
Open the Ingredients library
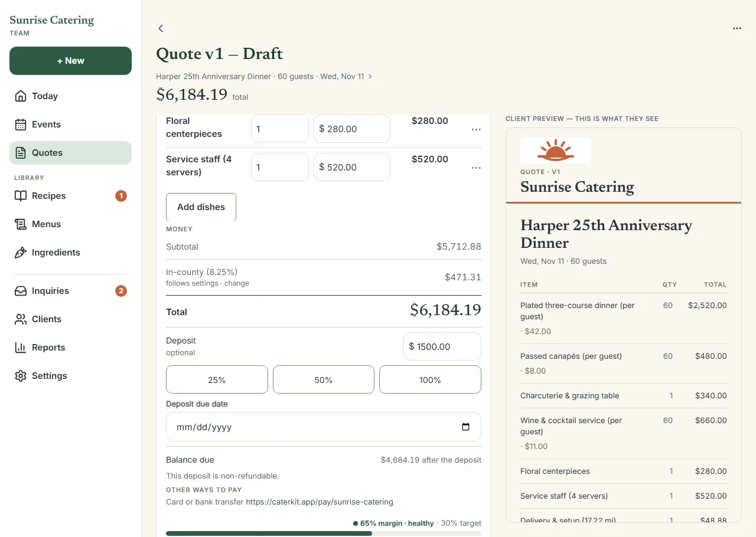coord(70,253)
